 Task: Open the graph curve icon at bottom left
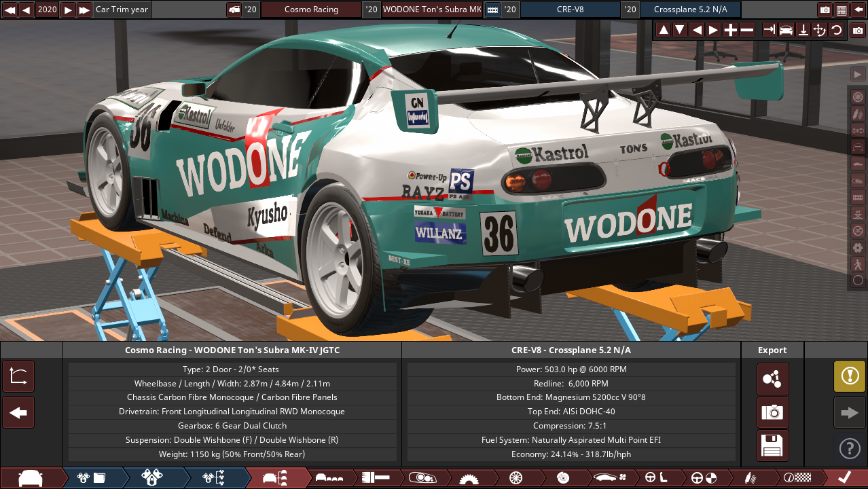tap(18, 377)
